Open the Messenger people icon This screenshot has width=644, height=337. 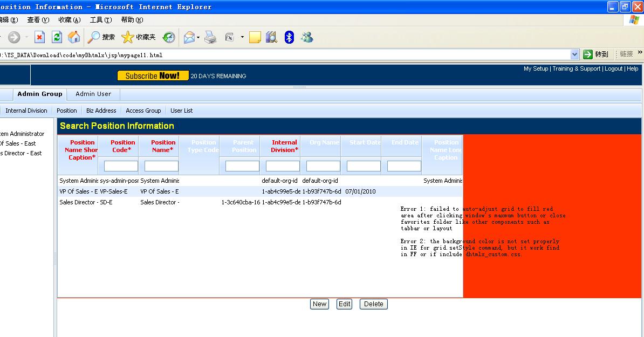[x=307, y=37]
